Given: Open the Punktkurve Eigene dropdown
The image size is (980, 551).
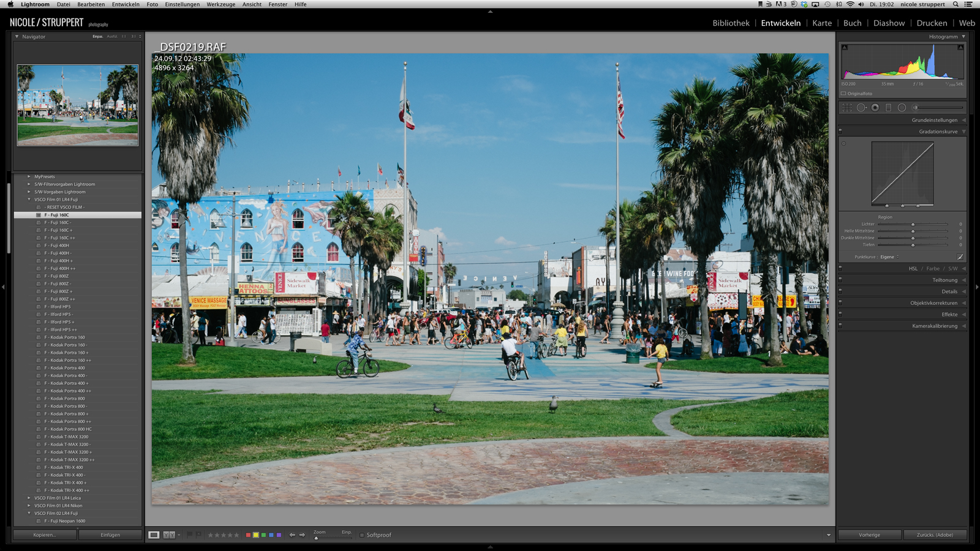Looking at the screenshot, I should tap(889, 257).
